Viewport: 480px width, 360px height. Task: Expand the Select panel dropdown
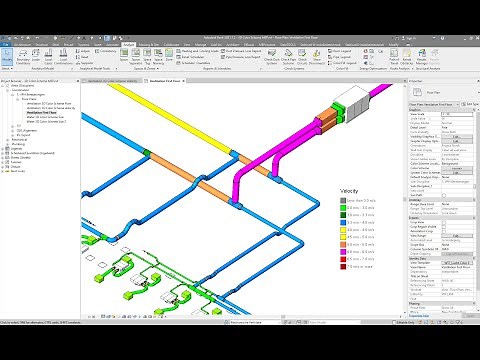pyautogui.click(x=7, y=68)
